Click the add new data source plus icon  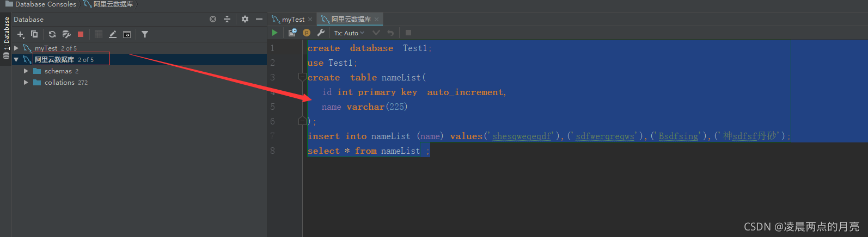21,34
